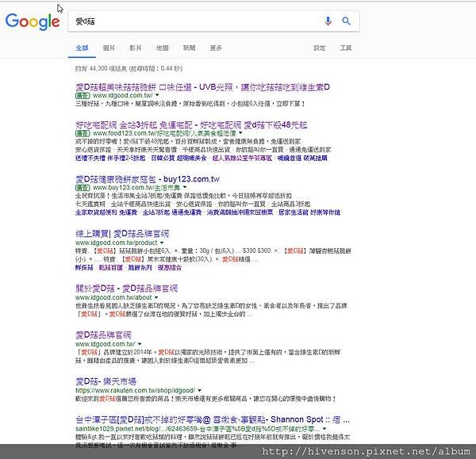Open result 關於愛D菇 - 愛D菇品牌官網
The height and width of the screenshot is (459, 476).
(x=126, y=289)
